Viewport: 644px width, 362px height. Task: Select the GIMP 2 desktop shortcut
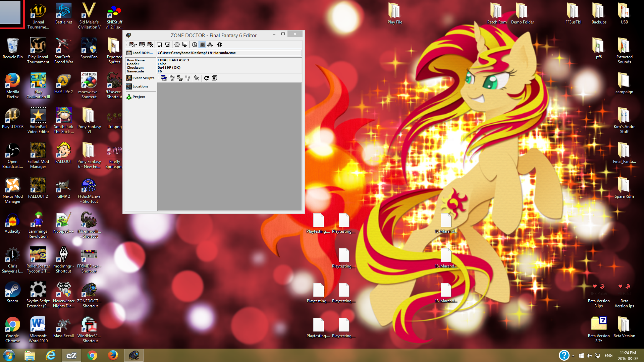pyautogui.click(x=64, y=188)
